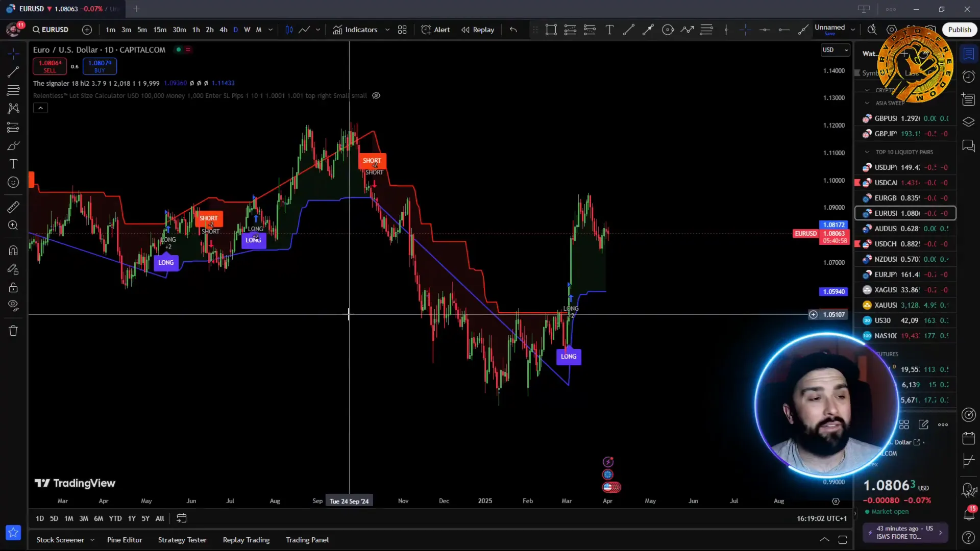Viewport: 980px width, 551px height.
Task: Open the patterns tool in left sidebar
Action: [13, 109]
